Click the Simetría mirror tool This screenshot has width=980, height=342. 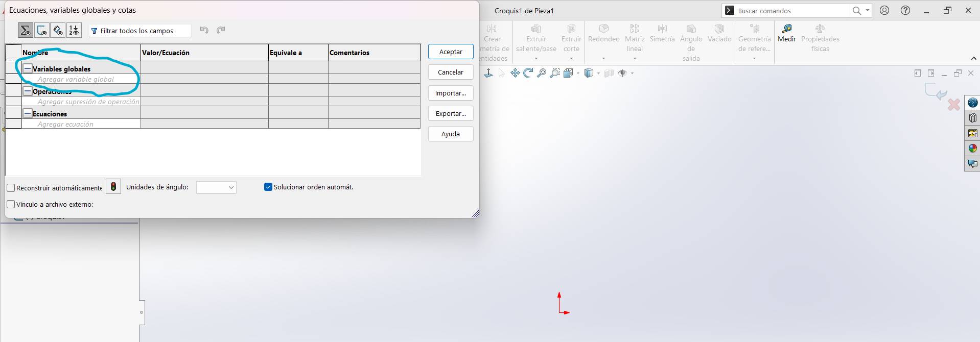click(x=662, y=34)
